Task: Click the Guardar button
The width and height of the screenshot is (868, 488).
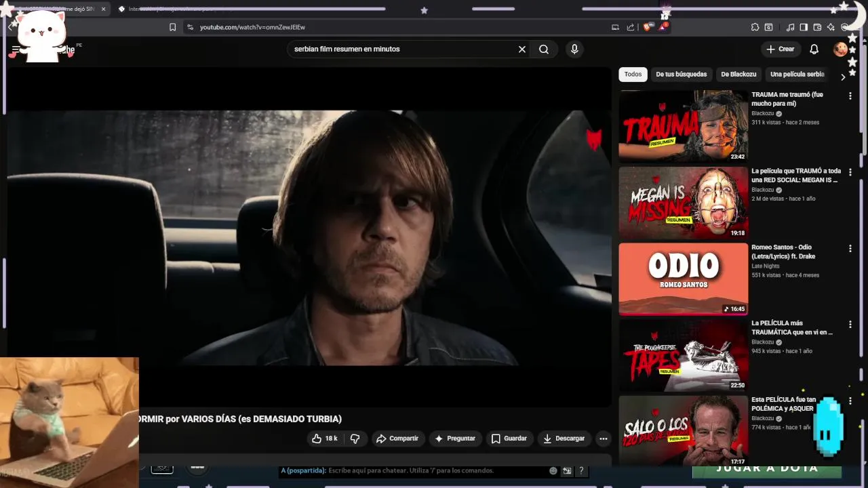Action: click(x=509, y=439)
